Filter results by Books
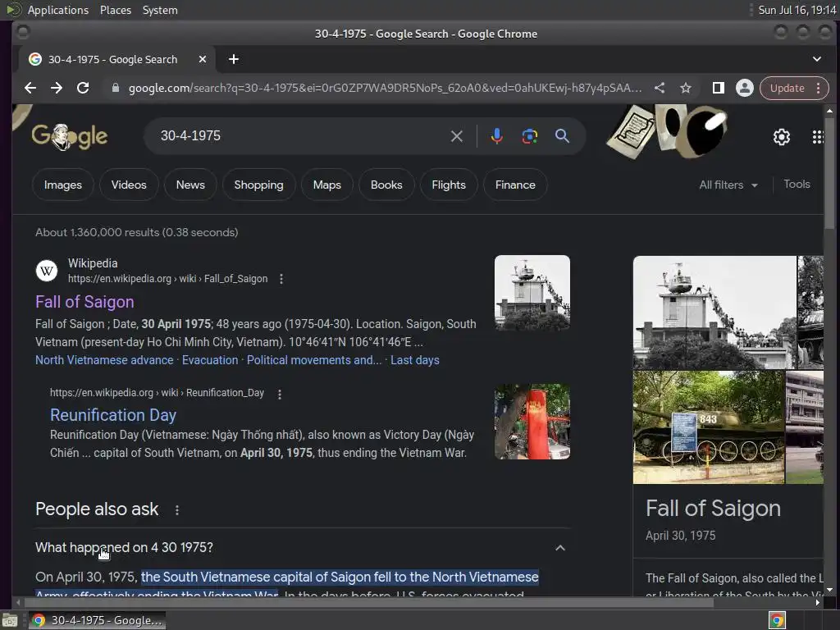840x630 pixels. point(386,185)
